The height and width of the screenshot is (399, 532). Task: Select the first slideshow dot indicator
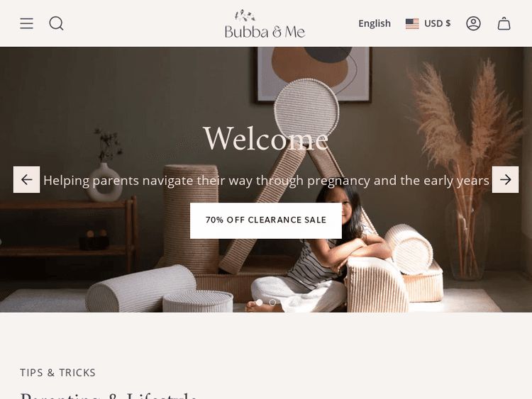tap(259, 302)
